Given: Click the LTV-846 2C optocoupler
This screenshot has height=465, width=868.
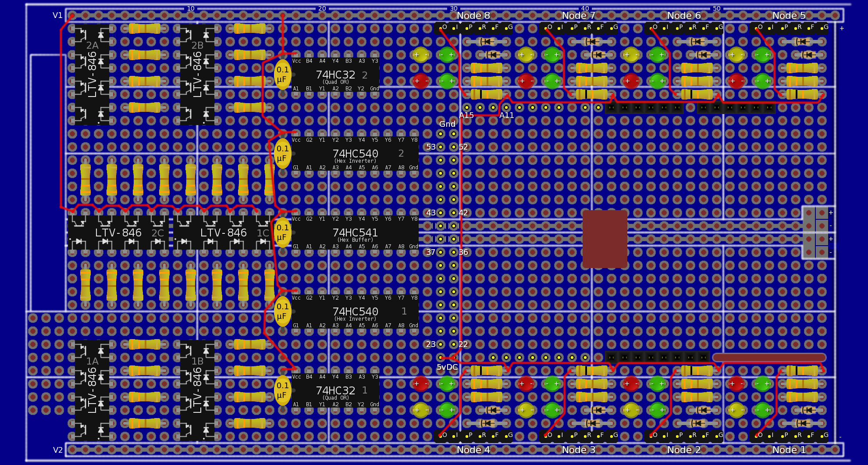Looking at the screenshot, I should point(118,232).
